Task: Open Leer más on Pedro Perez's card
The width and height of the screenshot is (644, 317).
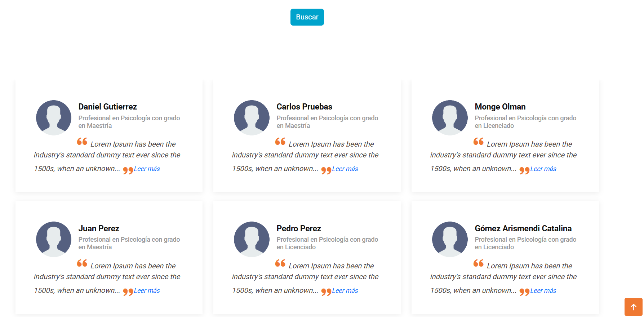Action: point(345,291)
